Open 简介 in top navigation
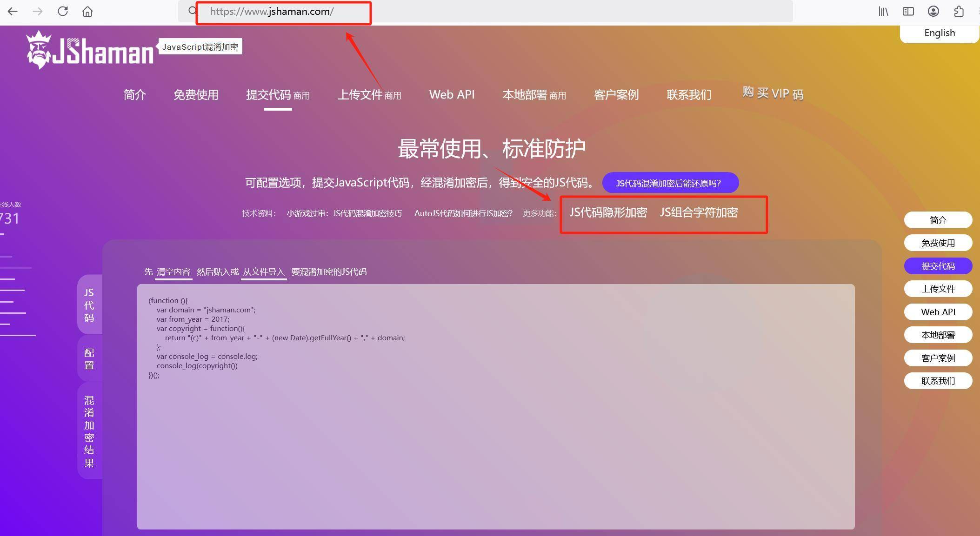The image size is (980, 536). tap(134, 95)
